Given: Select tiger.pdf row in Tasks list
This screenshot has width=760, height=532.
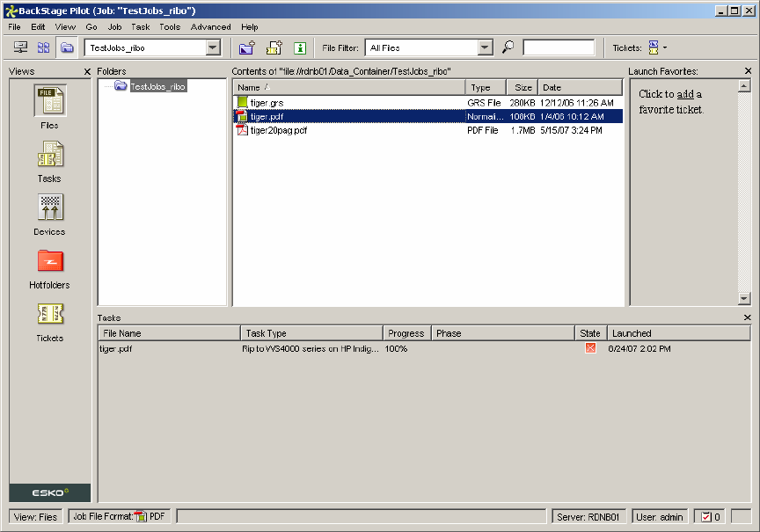Looking at the screenshot, I should coord(424,348).
